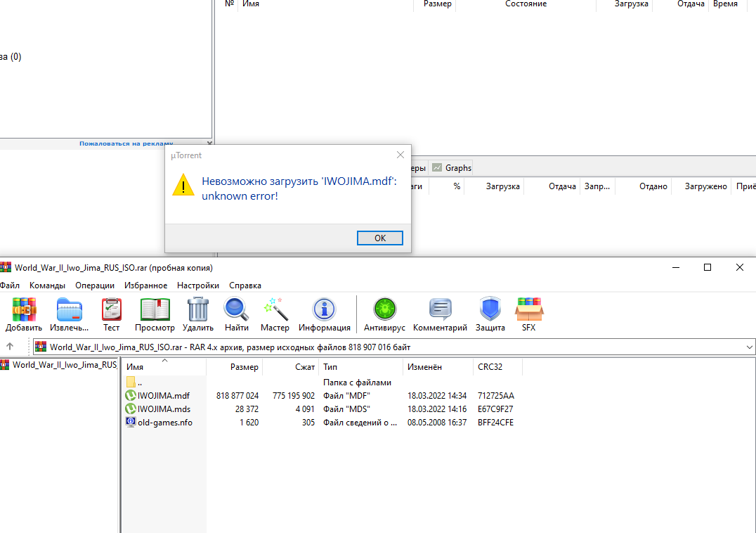Go up one folder level arrow
The width and height of the screenshot is (756, 533).
[10, 347]
